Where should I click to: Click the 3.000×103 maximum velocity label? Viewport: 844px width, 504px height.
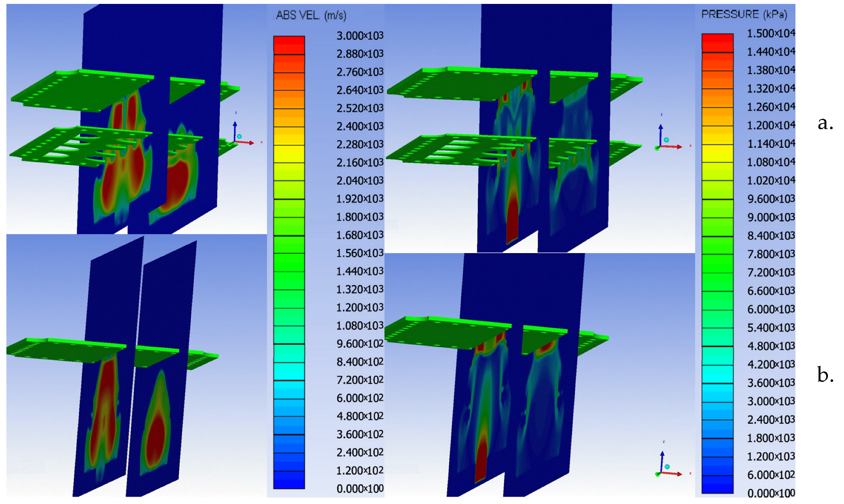[360, 36]
